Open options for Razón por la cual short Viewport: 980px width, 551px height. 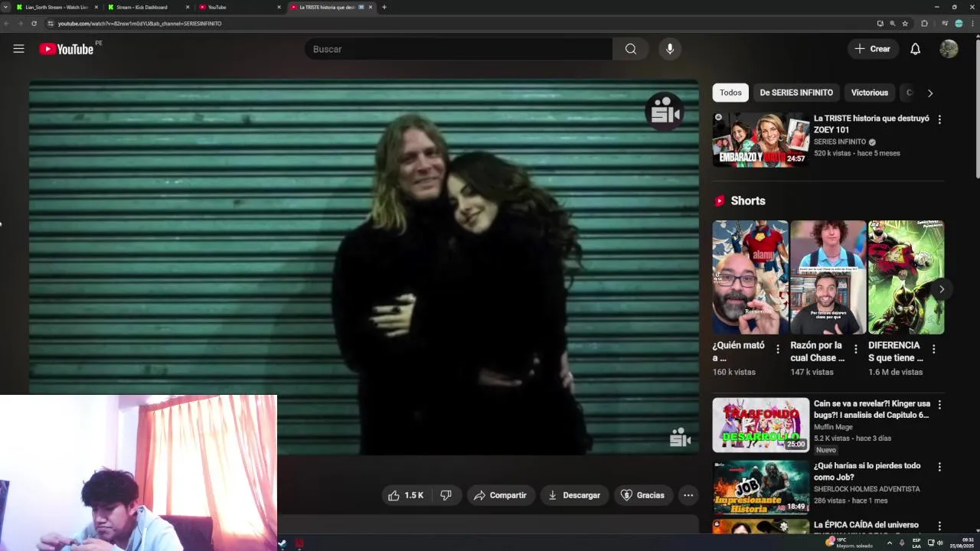pyautogui.click(x=856, y=349)
